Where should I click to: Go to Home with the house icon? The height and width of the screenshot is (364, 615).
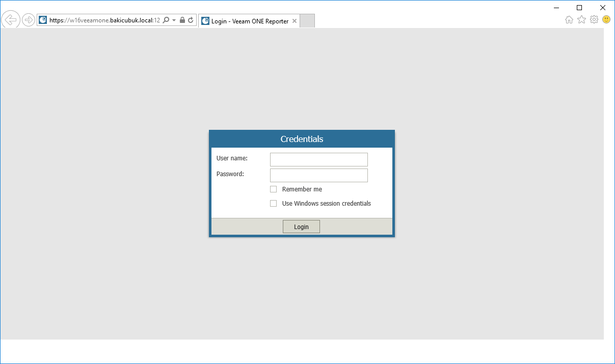pos(569,20)
